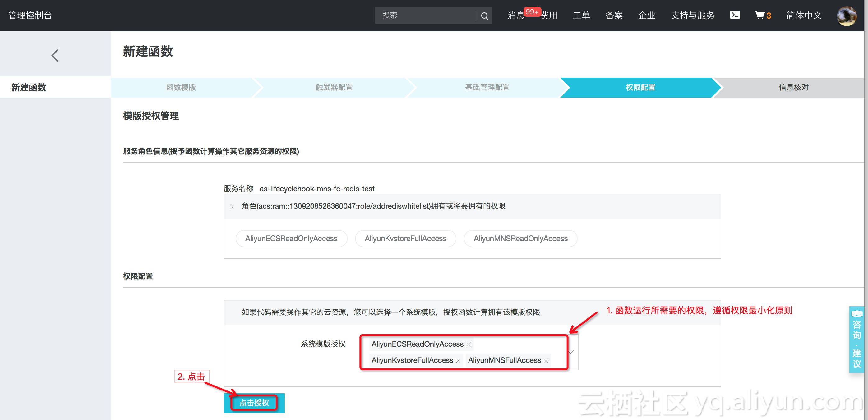Viewport: 868px width, 420px height.
Task: Go to the 触发器配置 step
Action: pyautogui.click(x=334, y=88)
